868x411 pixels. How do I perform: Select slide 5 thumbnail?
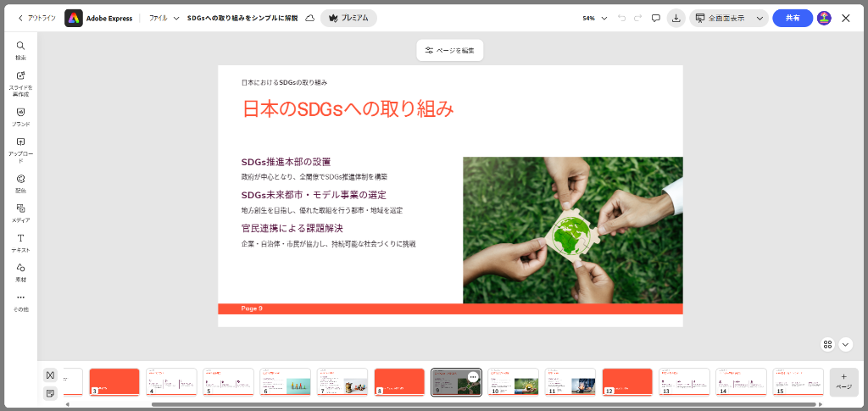click(x=229, y=382)
